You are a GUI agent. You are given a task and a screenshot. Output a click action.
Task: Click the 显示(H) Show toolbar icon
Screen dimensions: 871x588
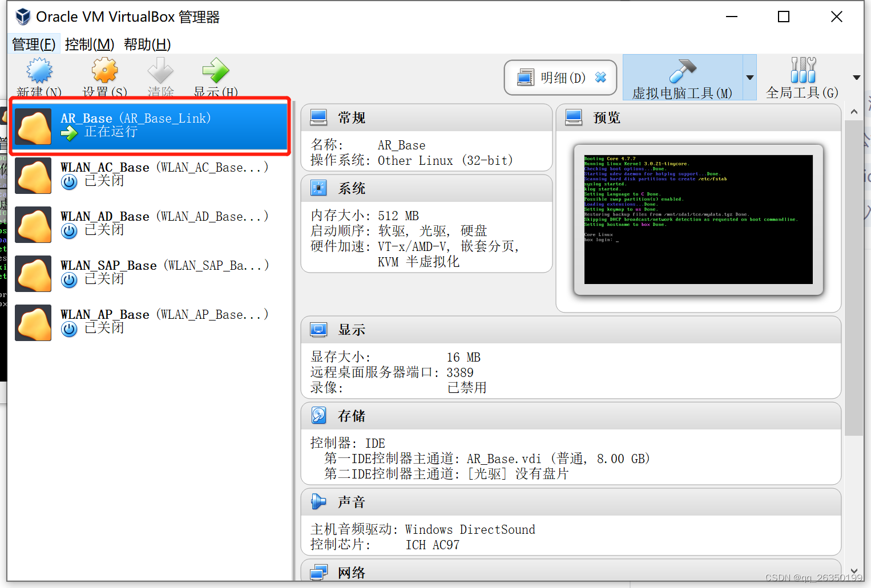[216, 71]
